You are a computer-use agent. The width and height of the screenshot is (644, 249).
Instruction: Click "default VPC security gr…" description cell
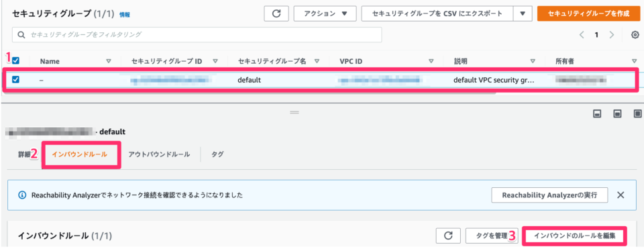[x=494, y=80]
